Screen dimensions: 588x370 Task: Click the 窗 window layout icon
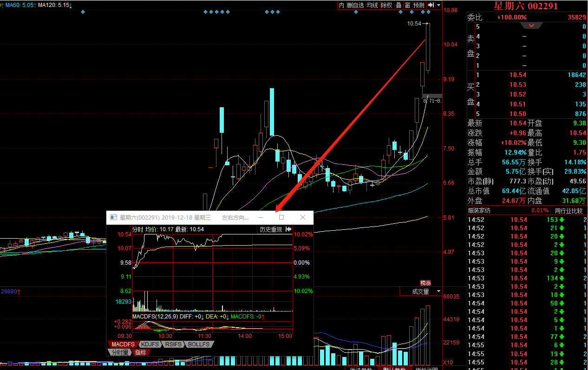(x=407, y=5)
